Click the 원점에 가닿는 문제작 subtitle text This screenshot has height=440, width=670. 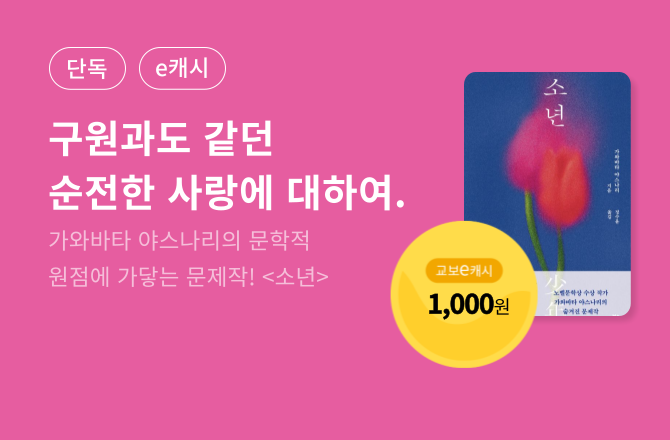click(x=152, y=276)
